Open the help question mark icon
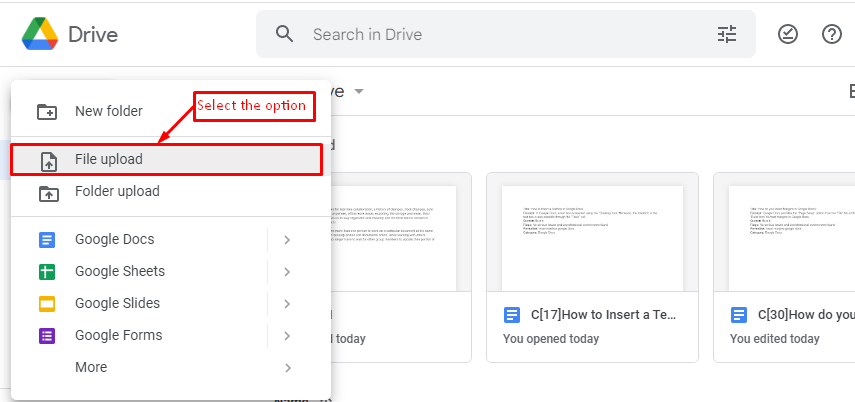This screenshot has width=855, height=402. point(832,34)
